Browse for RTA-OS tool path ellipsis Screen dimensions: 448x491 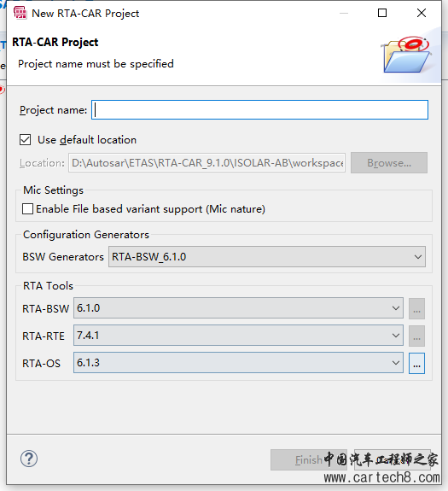416,363
